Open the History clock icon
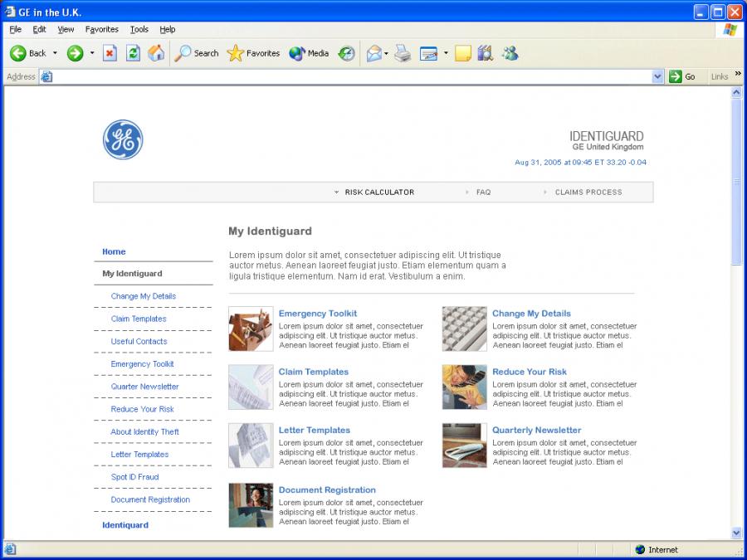Viewport: 747px width, 560px height. (346, 53)
